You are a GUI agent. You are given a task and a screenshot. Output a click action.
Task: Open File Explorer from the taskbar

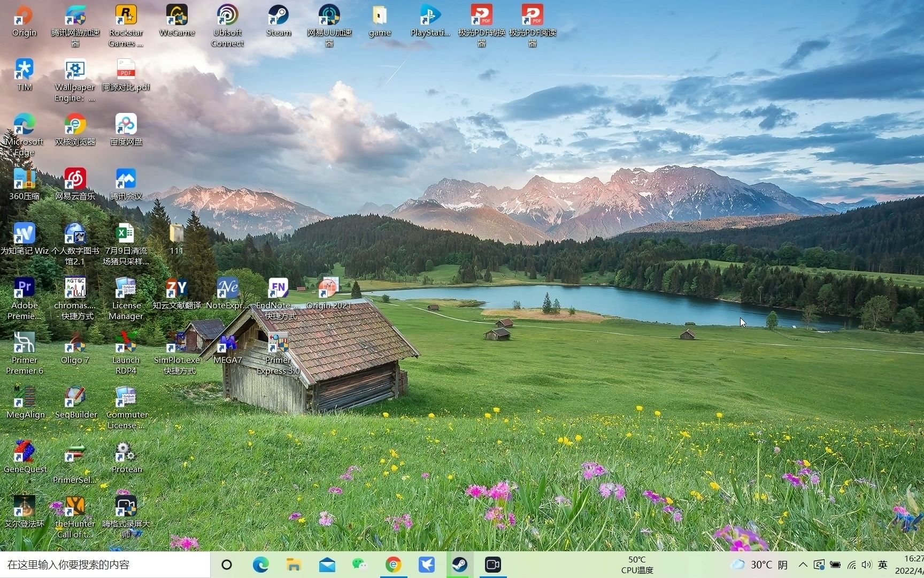(x=294, y=565)
